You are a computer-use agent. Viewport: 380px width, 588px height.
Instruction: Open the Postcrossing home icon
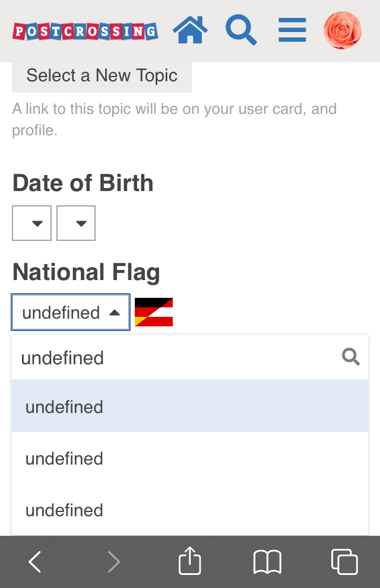click(x=190, y=30)
